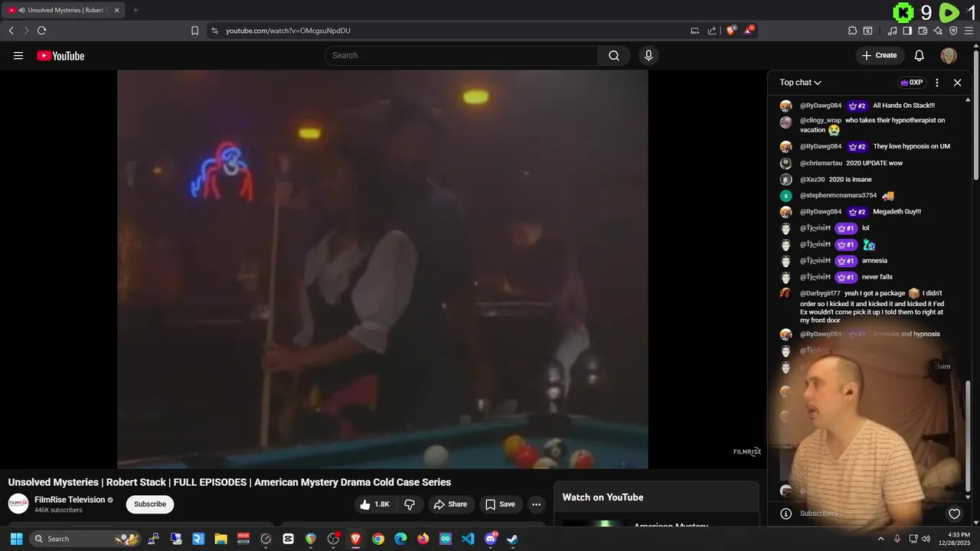Show hidden system tray icons
980x551 pixels.
(880, 539)
